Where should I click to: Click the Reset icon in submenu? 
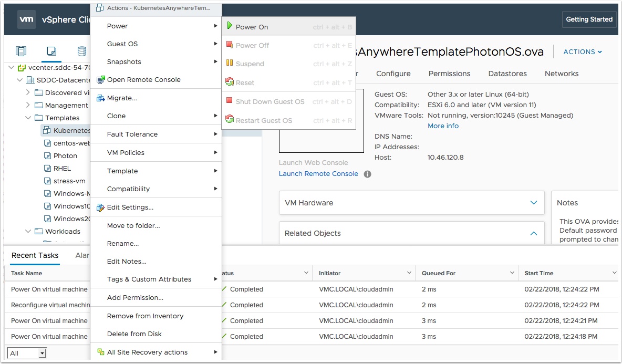coord(229,82)
